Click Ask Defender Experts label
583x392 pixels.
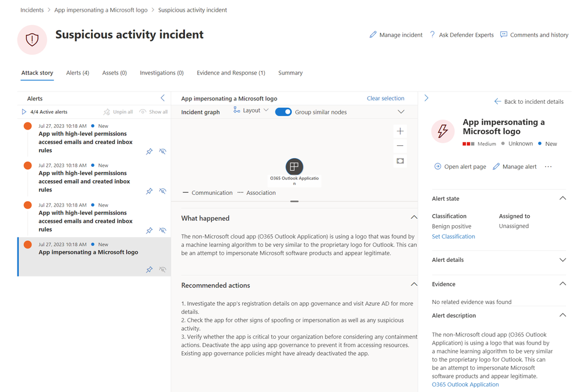click(466, 35)
